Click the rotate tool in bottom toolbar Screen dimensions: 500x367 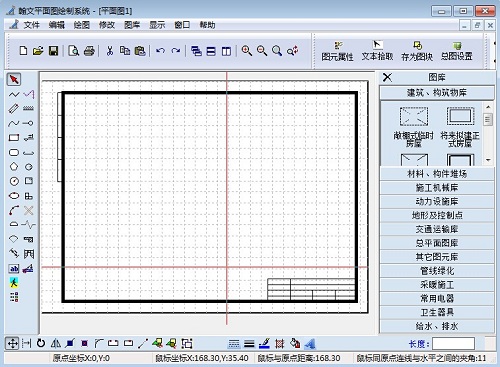click(x=41, y=343)
